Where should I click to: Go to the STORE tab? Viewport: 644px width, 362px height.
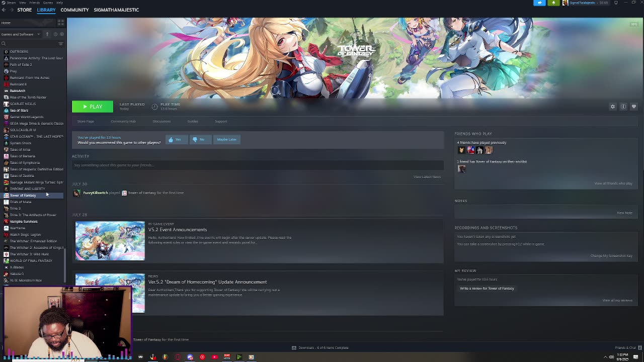click(24, 10)
